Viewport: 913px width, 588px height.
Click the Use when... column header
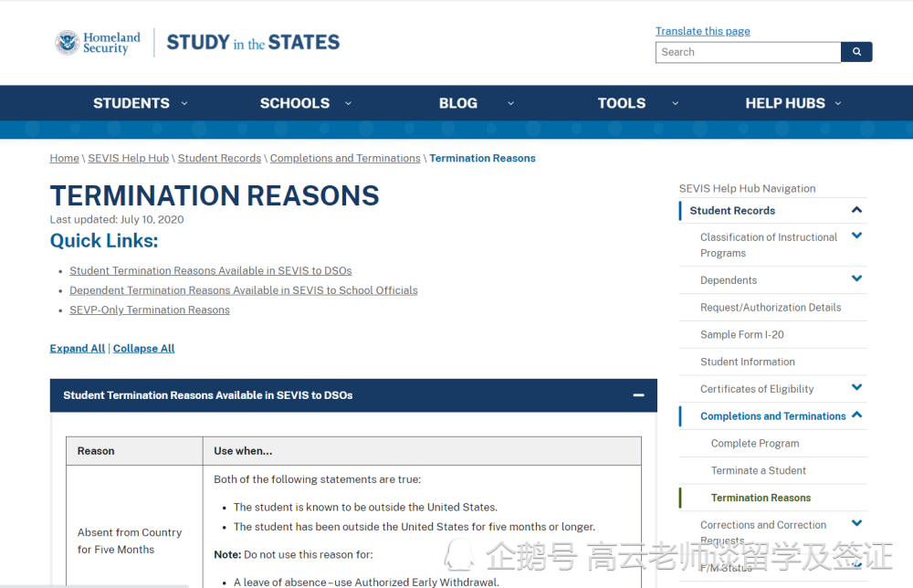point(422,451)
